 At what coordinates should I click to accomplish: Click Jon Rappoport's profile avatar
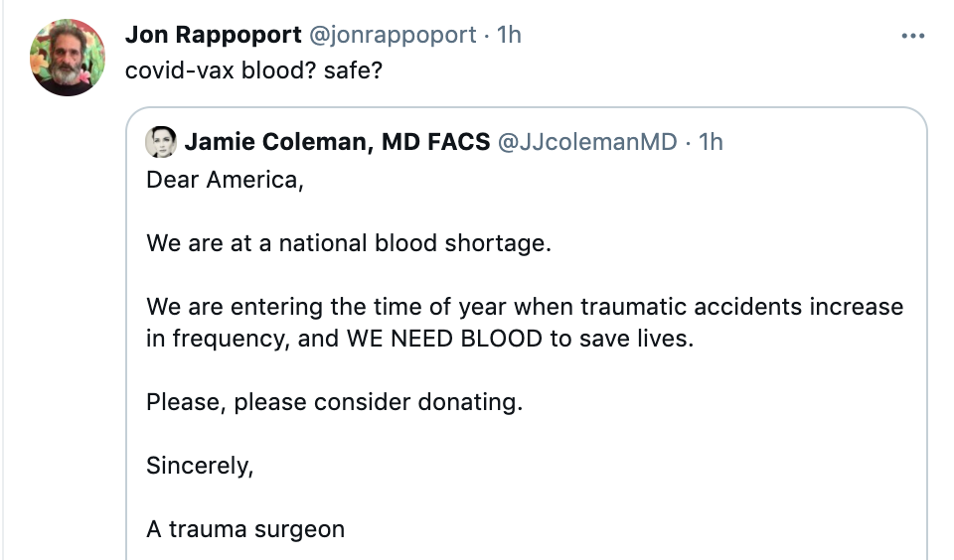(68, 58)
